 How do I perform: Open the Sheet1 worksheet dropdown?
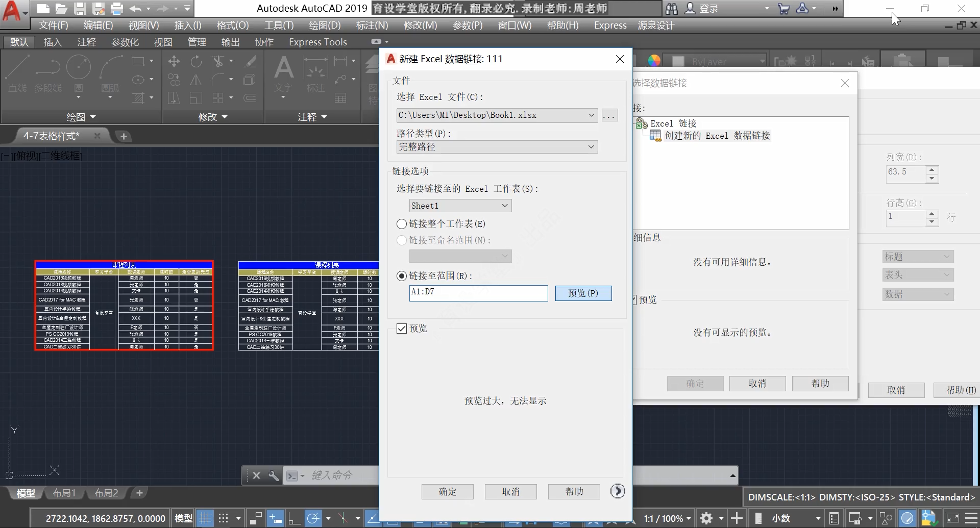(505, 206)
